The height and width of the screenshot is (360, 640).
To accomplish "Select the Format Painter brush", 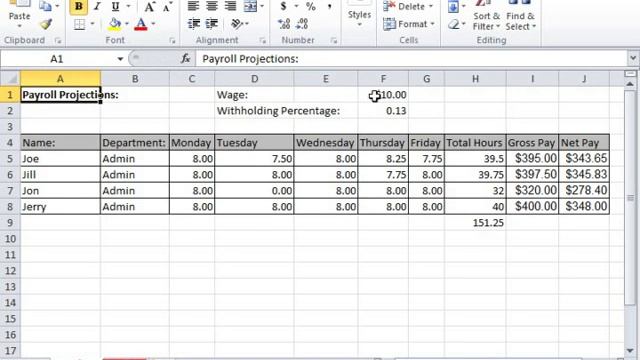I will [x=46, y=24].
